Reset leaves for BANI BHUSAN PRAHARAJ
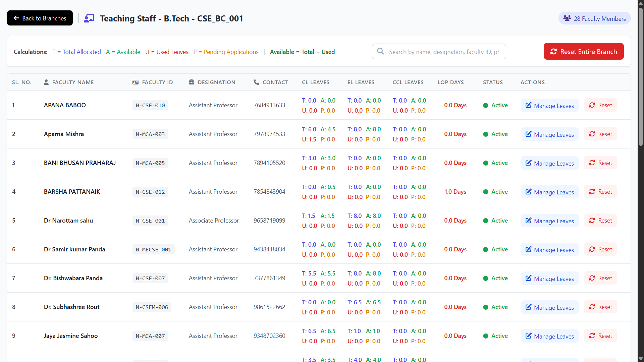Image resolution: width=644 pixels, height=362 pixels. click(600, 163)
